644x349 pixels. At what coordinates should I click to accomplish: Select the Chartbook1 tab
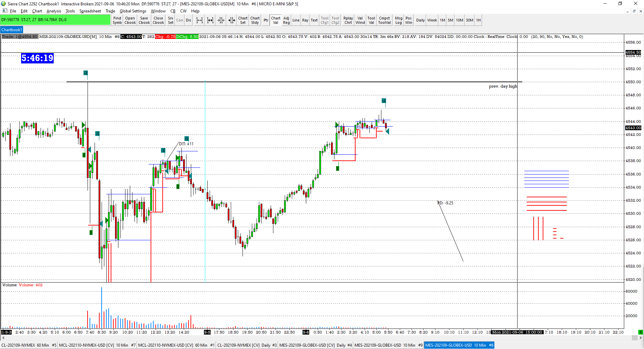point(12,30)
